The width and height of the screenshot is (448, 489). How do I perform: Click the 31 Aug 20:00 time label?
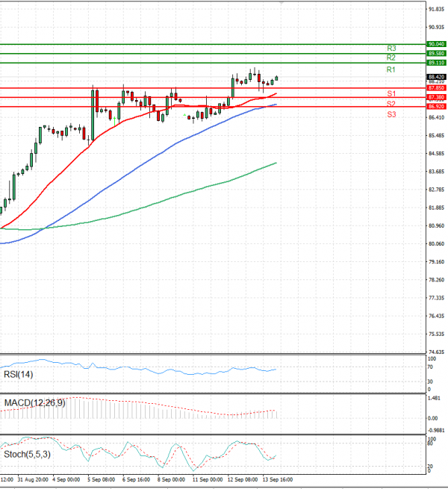[x=33, y=479]
